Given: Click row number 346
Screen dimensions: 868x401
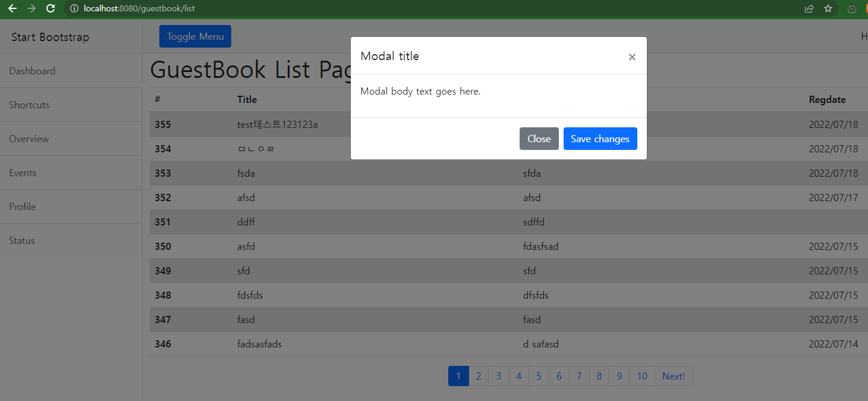Looking at the screenshot, I should click(163, 344).
